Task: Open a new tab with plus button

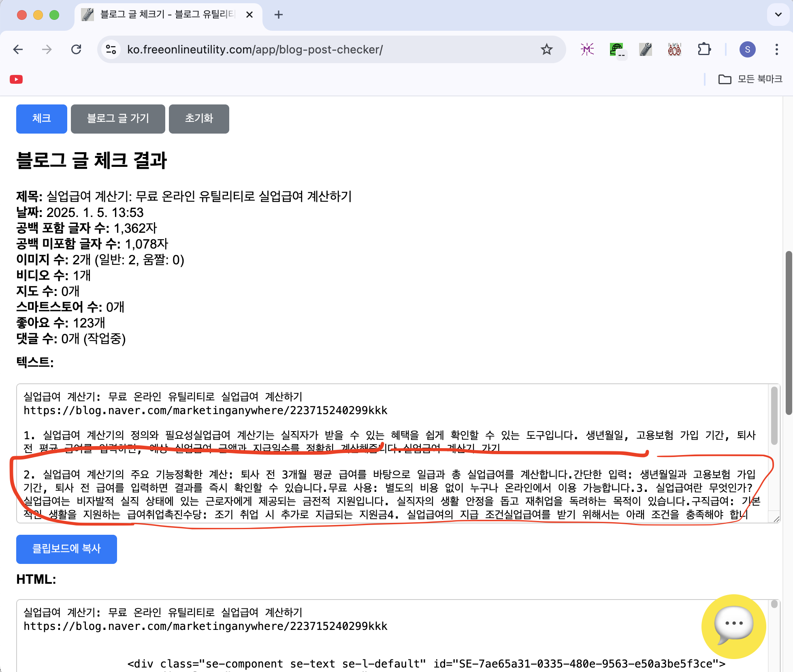Action: point(278,15)
